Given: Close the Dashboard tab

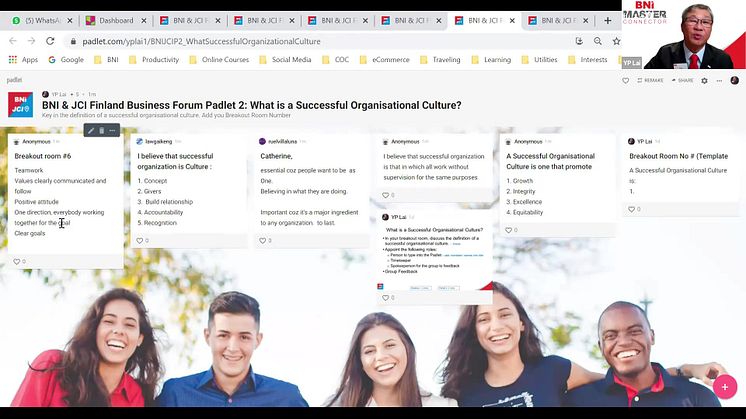Looking at the screenshot, I should (x=144, y=20).
